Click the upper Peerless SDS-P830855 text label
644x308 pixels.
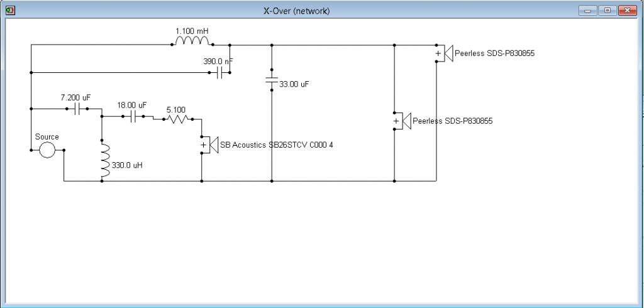coord(495,53)
